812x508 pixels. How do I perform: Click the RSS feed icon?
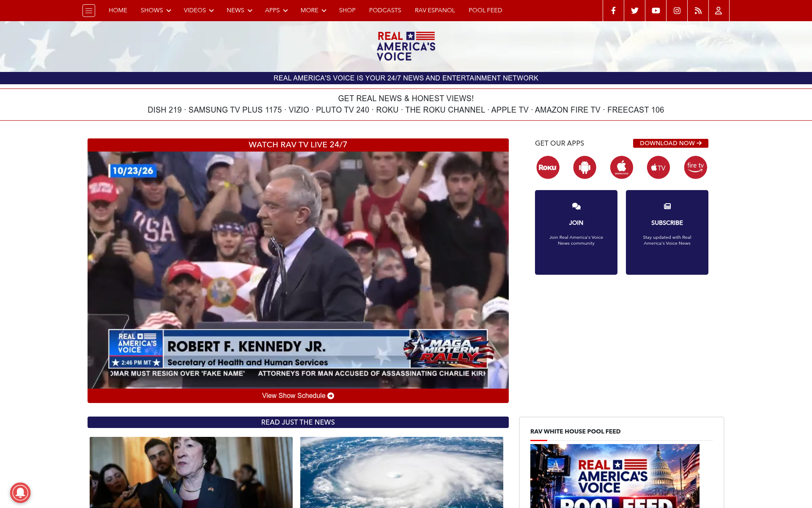coord(698,11)
